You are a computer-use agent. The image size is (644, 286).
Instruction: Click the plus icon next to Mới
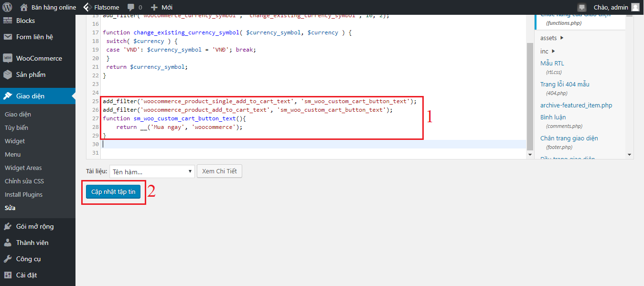point(154,7)
